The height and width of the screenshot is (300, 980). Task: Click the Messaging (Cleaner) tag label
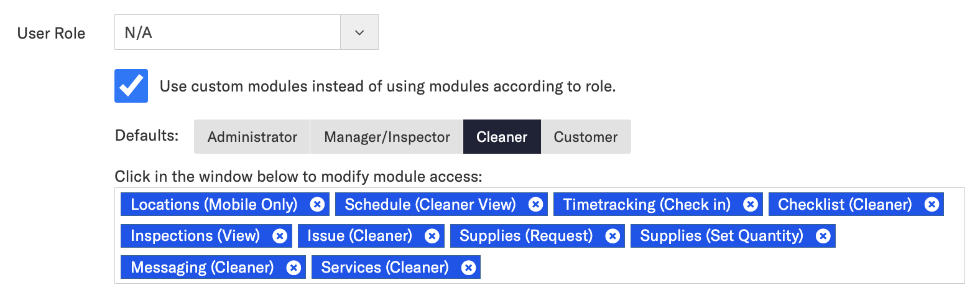coord(202,268)
